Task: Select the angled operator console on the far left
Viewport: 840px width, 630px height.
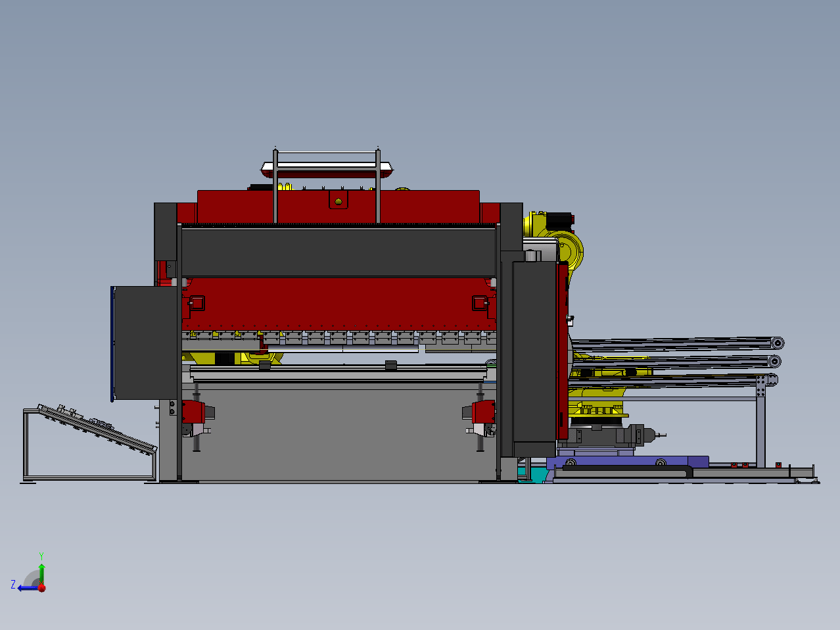Action: click(90, 443)
